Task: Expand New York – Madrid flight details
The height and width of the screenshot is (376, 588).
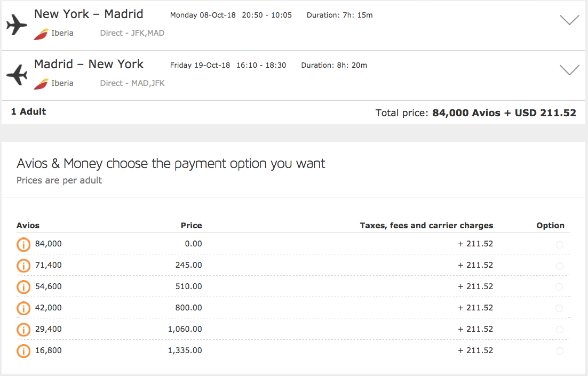Action: click(x=569, y=20)
